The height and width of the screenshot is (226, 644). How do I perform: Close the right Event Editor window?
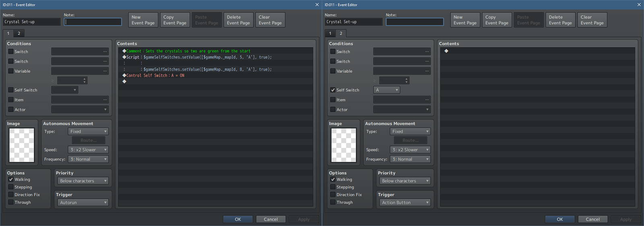[639, 5]
